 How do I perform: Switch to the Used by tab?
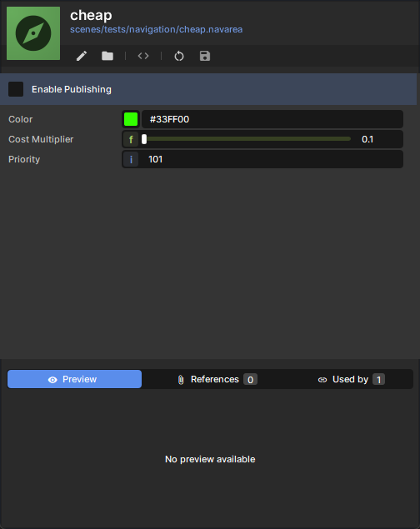pyautogui.click(x=351, y=379)
